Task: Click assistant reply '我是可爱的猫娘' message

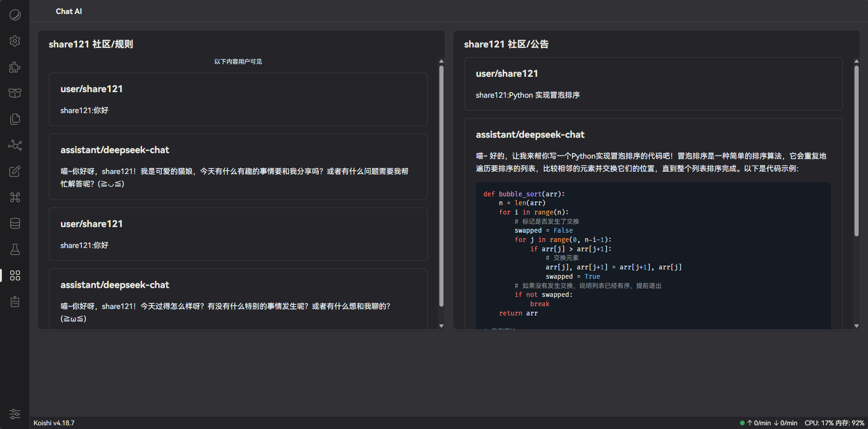Action: 235,177
